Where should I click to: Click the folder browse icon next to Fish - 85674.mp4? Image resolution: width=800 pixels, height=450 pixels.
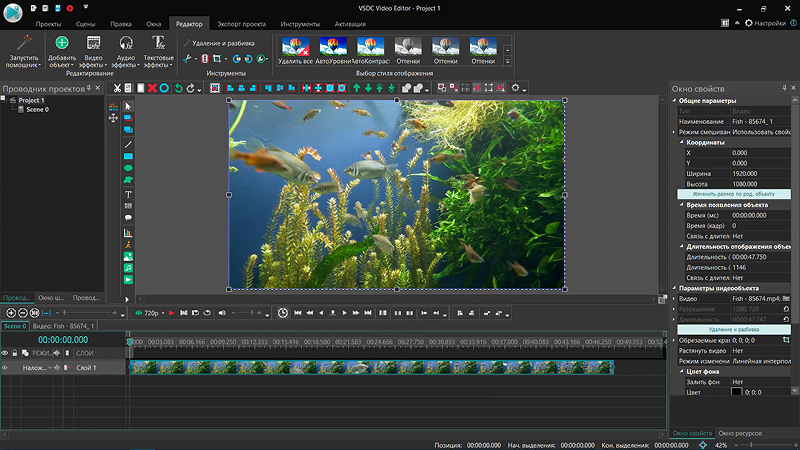786,298
